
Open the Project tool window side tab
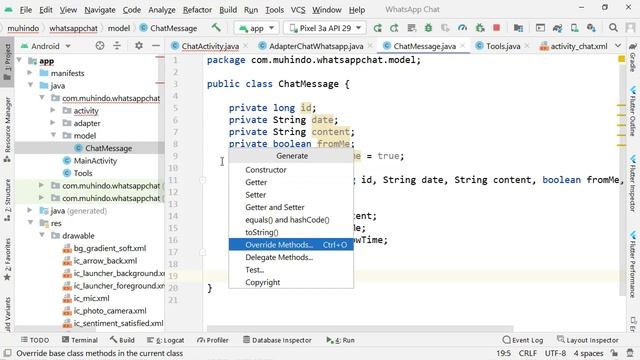point(7,62)
